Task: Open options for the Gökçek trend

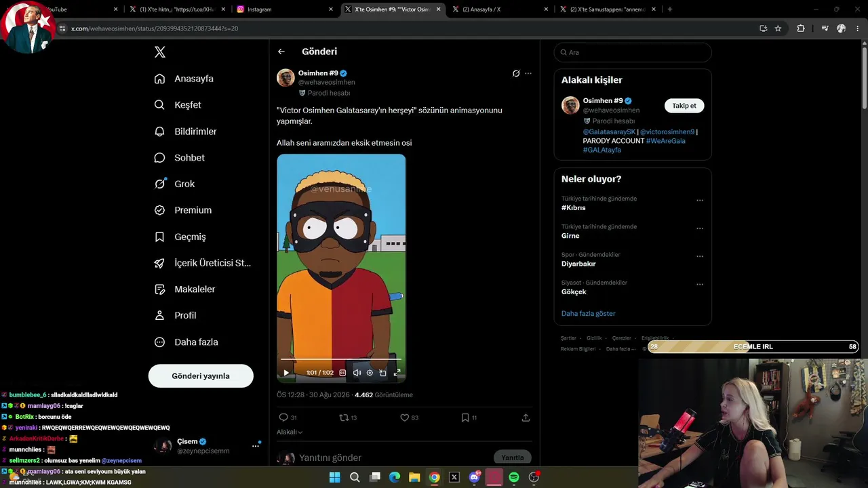Action: (x=700, y=285)
